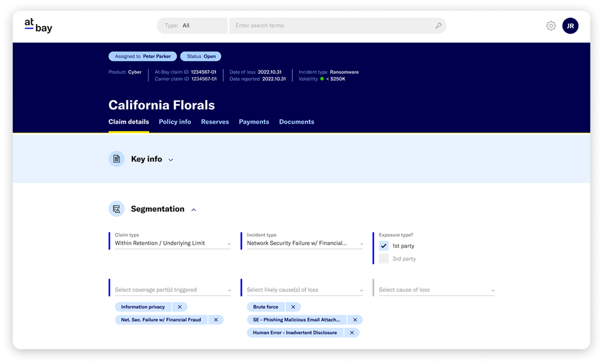Image resolution: width=603 pixels, height=364 pixels.
Task: Switch to the Reserves tab
Action: 215,122
